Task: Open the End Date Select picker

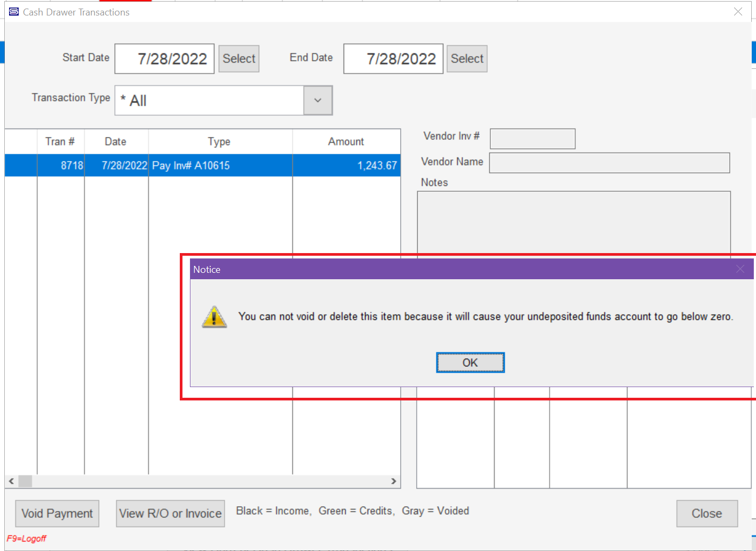Action: [x=466, y=59]
